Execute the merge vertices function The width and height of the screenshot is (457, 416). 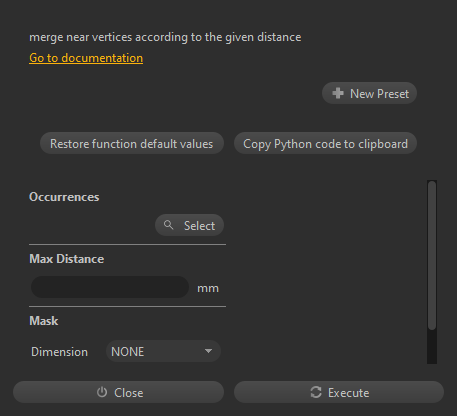339,392
